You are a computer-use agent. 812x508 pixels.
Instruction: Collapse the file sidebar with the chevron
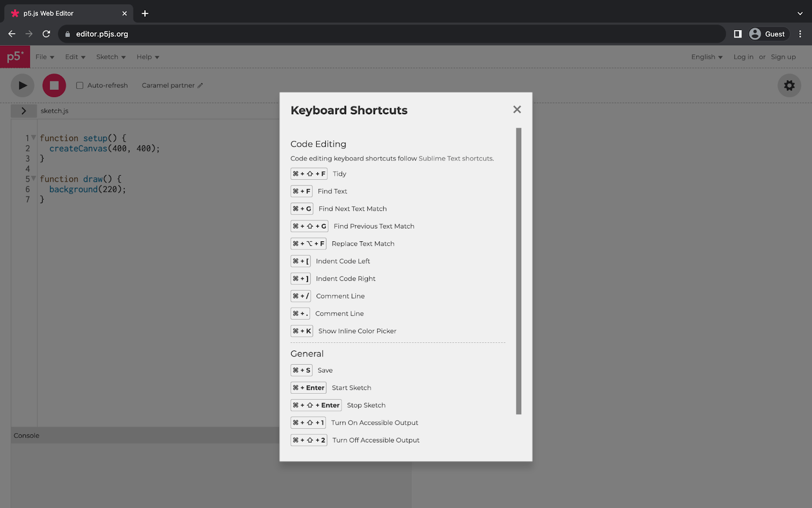24,110
